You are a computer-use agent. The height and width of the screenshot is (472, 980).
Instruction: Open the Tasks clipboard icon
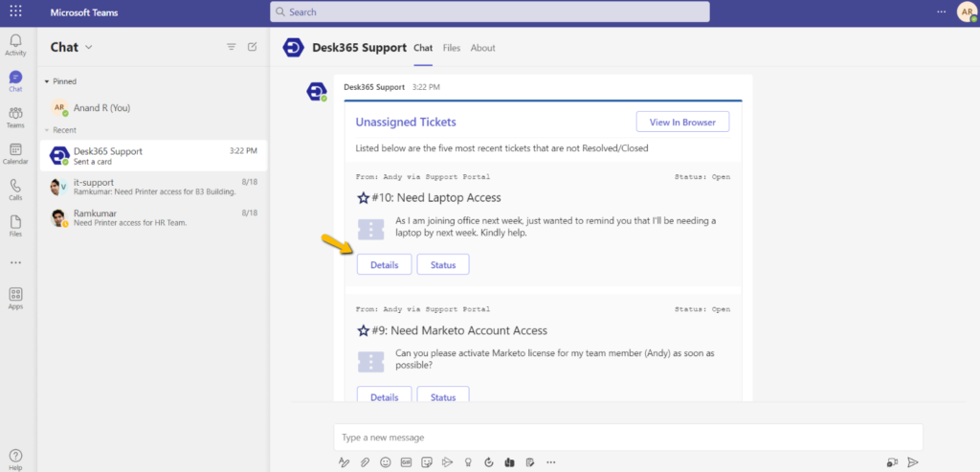(x=530, y=462)
